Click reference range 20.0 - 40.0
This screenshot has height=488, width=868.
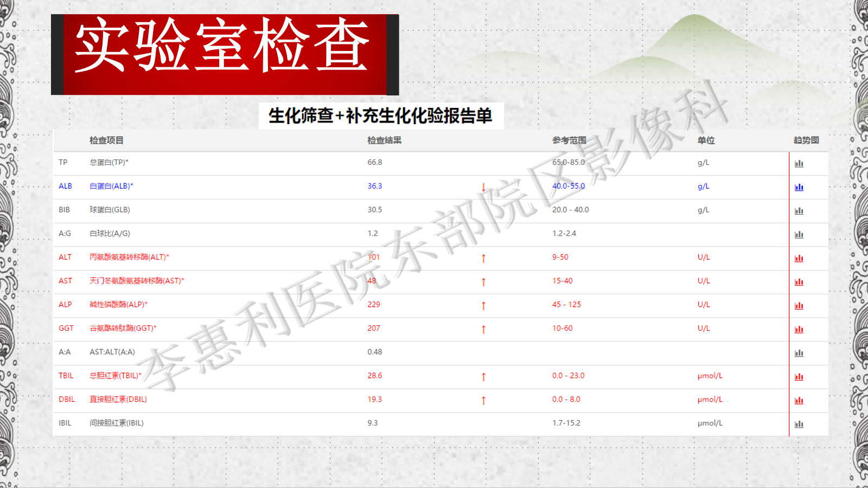click(571, 210)
